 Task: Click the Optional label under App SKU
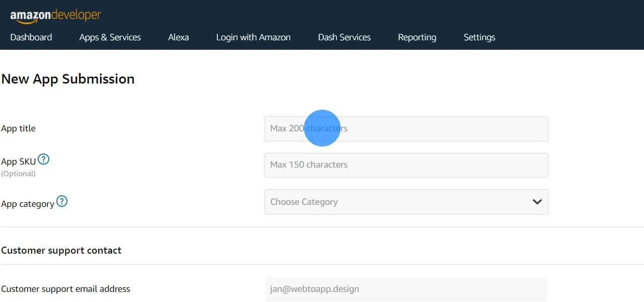click(x=19, y=173)
